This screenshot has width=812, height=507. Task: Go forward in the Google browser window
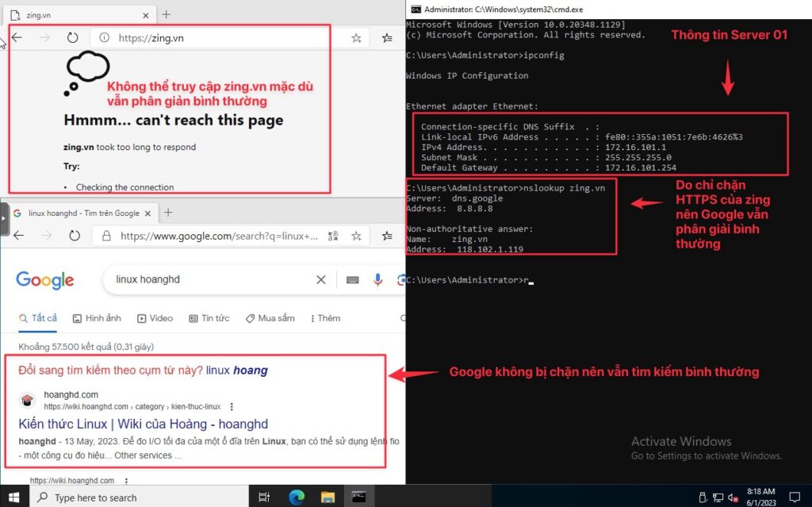(x=47, y=236)
